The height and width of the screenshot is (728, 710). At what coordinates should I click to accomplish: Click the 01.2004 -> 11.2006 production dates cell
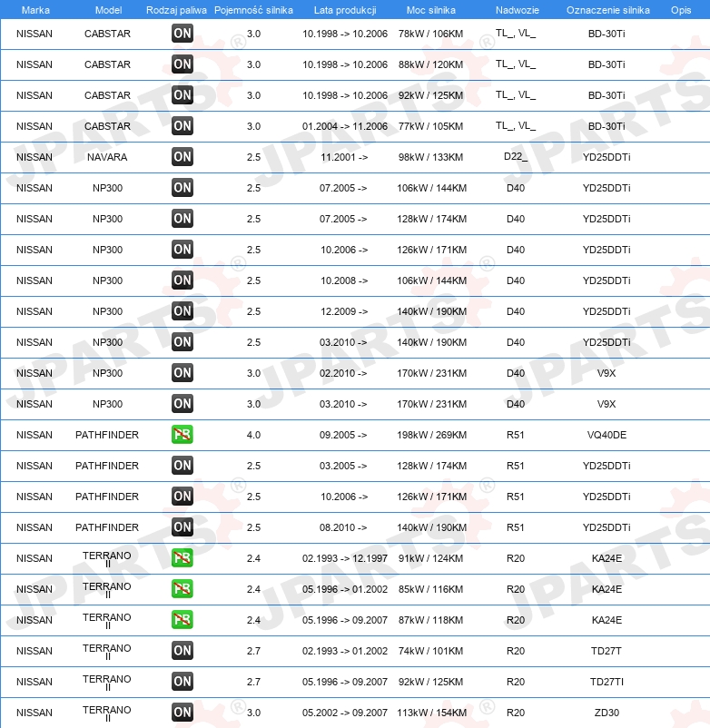(345, 126)
